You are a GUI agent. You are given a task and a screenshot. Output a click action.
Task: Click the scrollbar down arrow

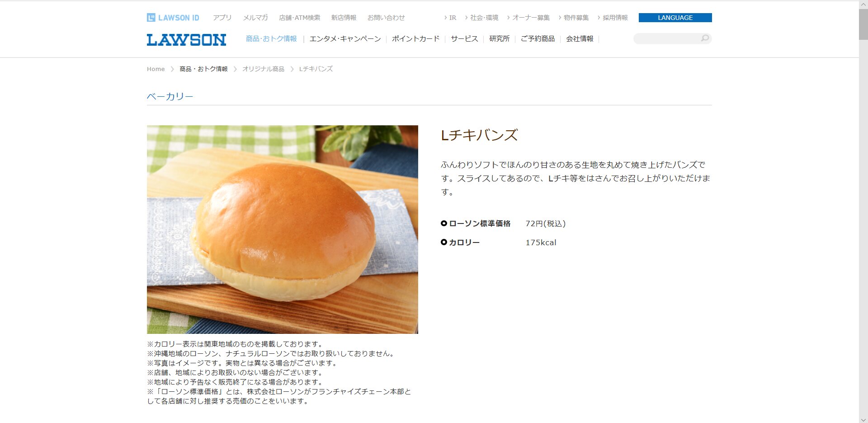[x=863, y=419]
